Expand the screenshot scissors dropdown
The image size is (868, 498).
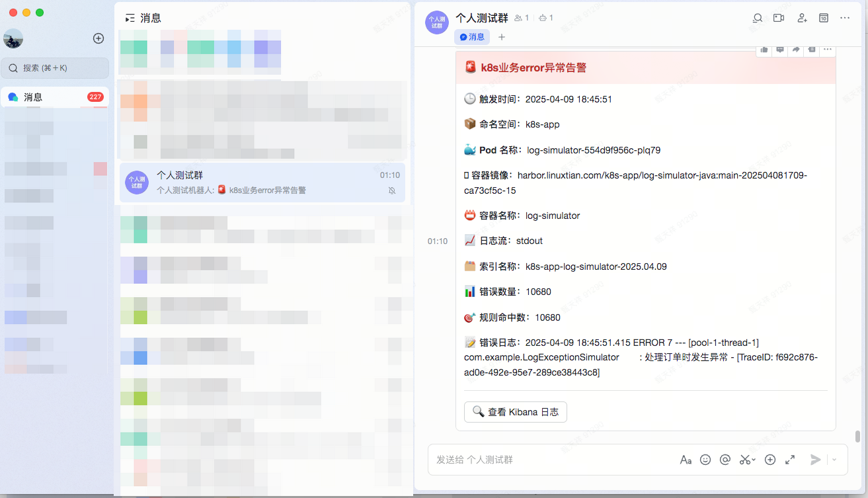click(x=754, y=460)
